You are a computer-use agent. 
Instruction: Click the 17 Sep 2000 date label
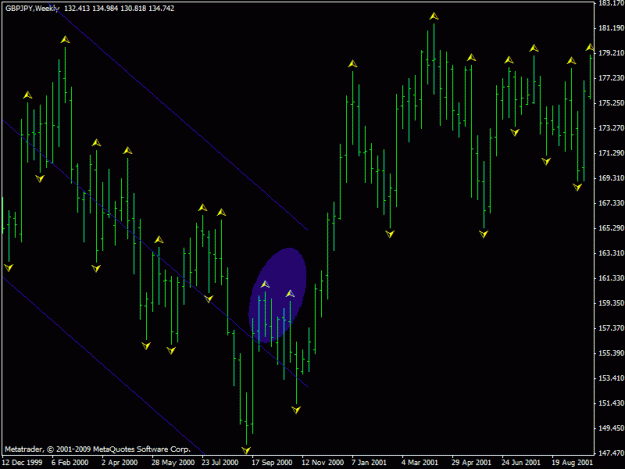(x=272, y=463)
